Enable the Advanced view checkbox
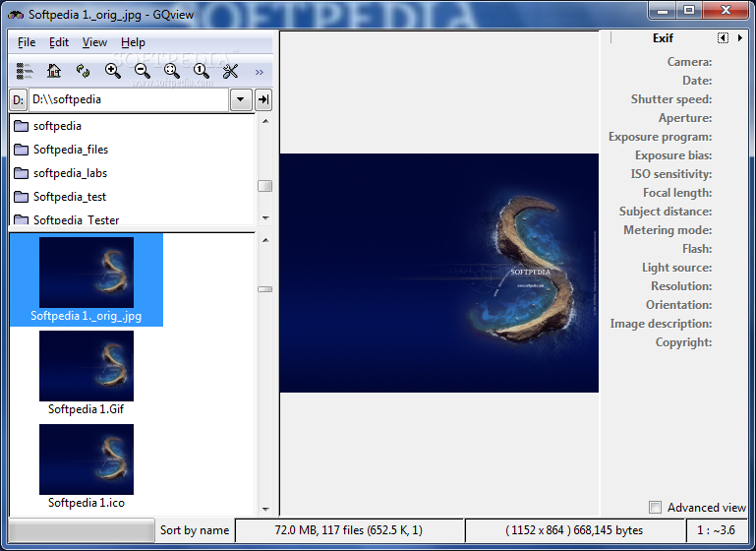The width and height of the screenshot is (756, 551). pyautogui.click(x=655, y=507)
